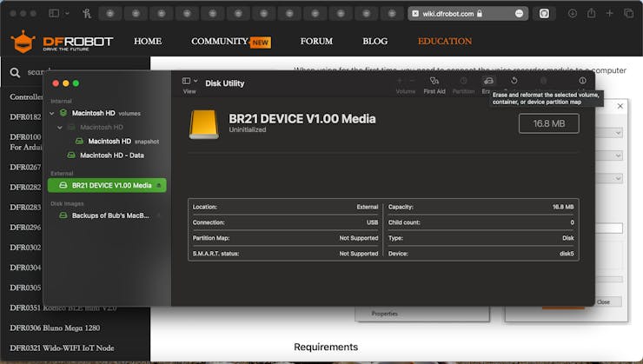
Task: Collapse the Macintosh HD volumes group
Action: pos(52,113)
